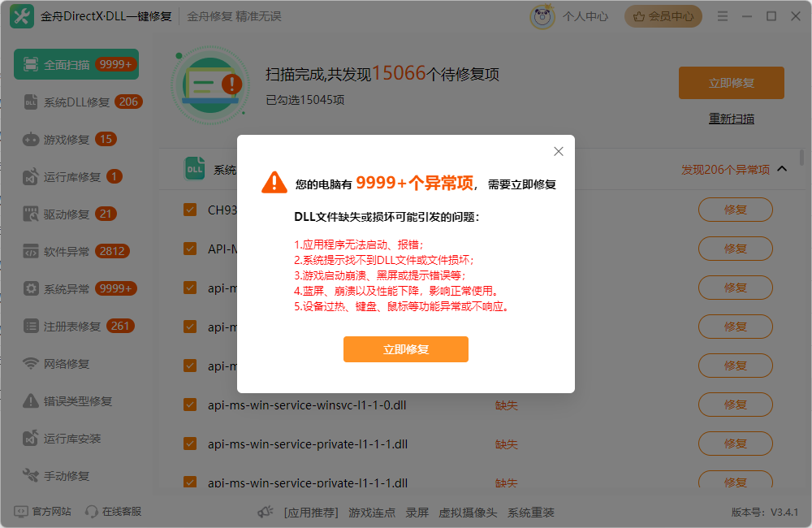The width and height of the screenshot is (812, 528).
Task: Switch to 运行库修复 section
Action: [72, 177]
